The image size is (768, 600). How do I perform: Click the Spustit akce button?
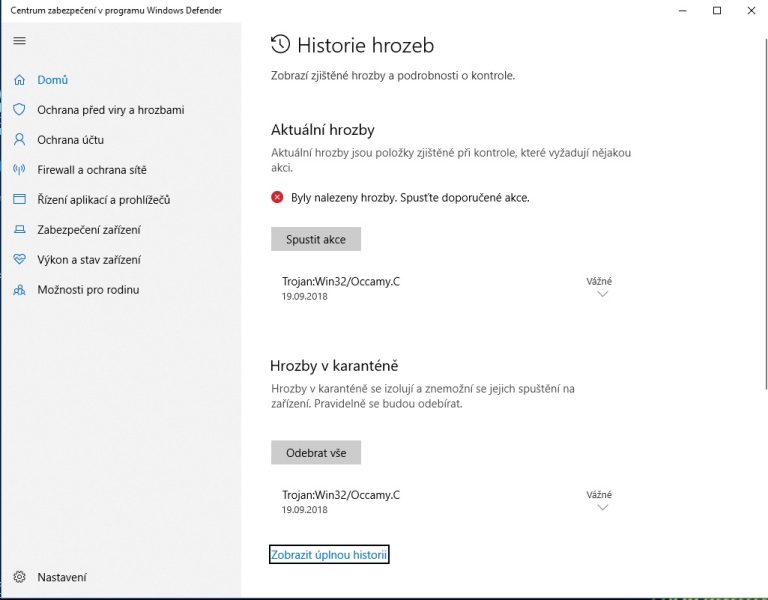[316, 239]
